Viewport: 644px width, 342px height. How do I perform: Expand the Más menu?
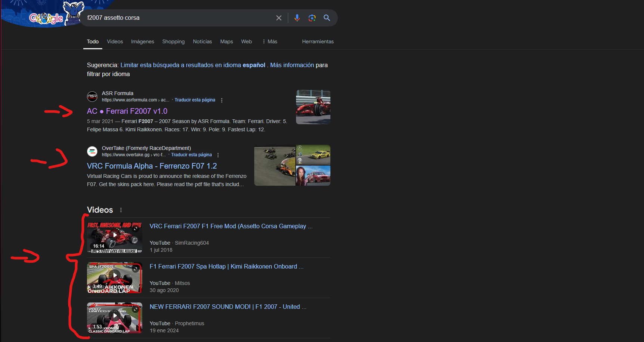[x=270, y=41]
